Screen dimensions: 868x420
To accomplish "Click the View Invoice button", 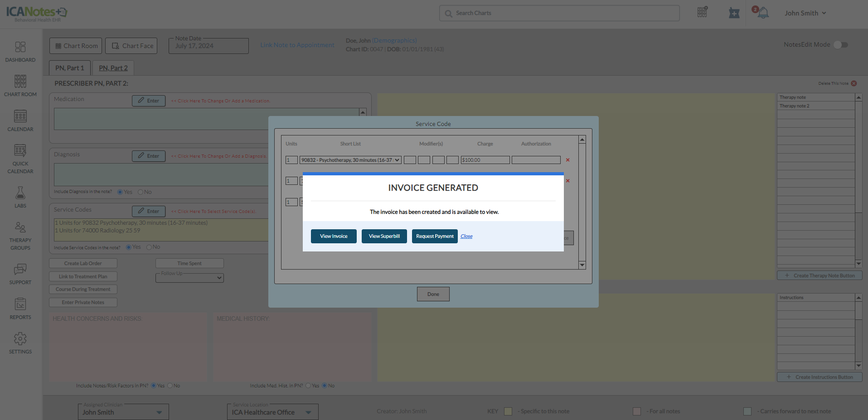I will tap(334, 236).
